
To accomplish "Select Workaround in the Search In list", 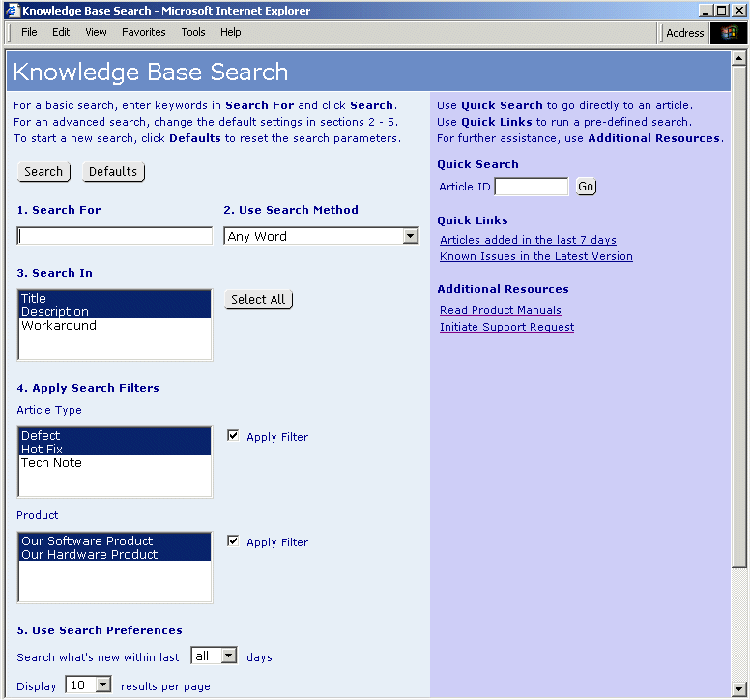I will pos(59,326).
